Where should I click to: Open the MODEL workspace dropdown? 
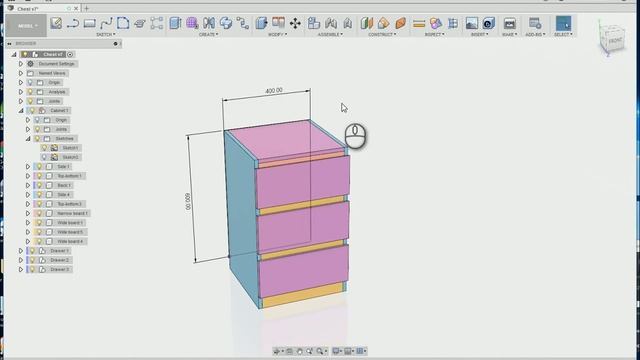[x=26, y=26]
